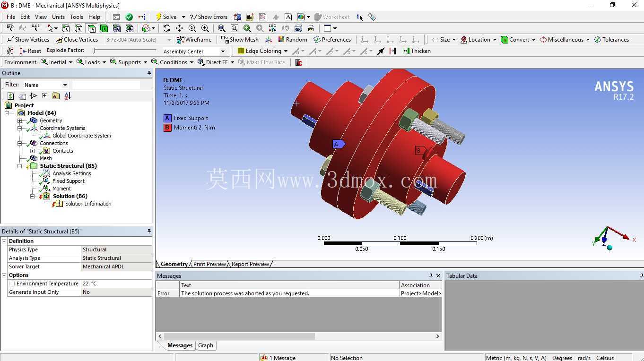The width and height of the screenshot is (644, 361).
Task: Click the Selection Information icon
Action: coord(360,17)
